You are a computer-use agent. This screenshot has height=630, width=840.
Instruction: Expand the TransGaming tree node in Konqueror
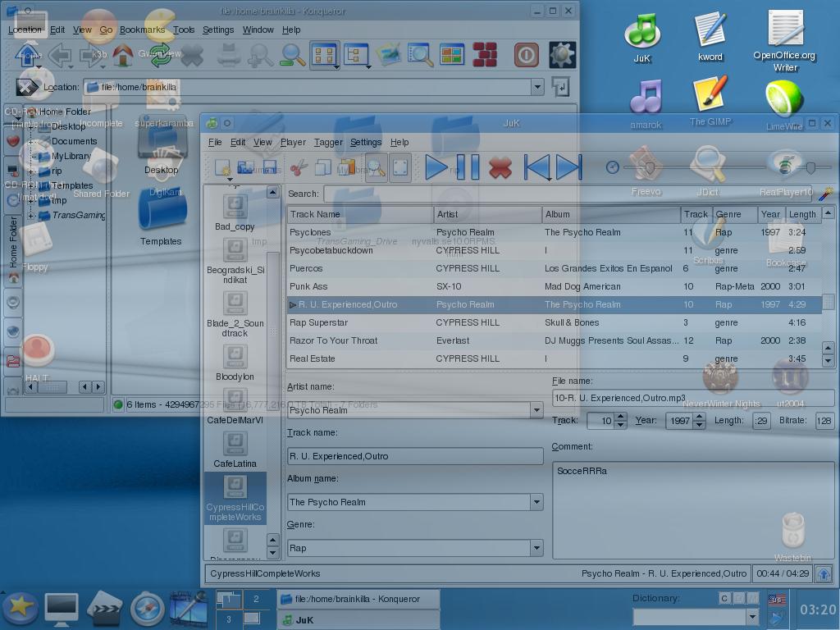point(32,216)
